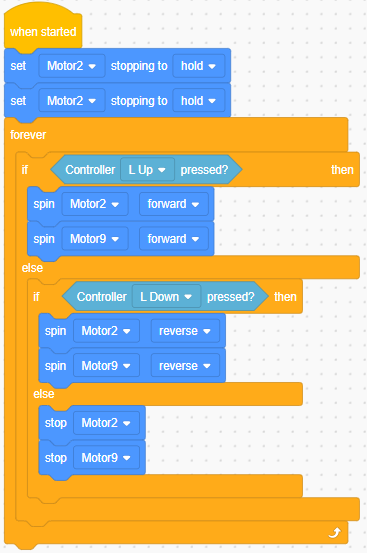This screenshot has height=553, width=367.
Task: Click the 'Controller L Up pressed?' condition block
Action: 146,170
